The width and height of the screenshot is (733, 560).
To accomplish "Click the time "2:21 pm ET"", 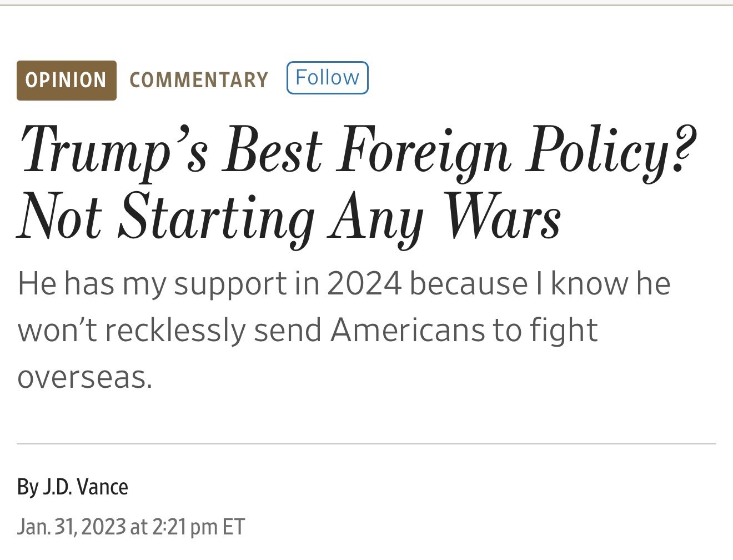I will coord(197,527).
